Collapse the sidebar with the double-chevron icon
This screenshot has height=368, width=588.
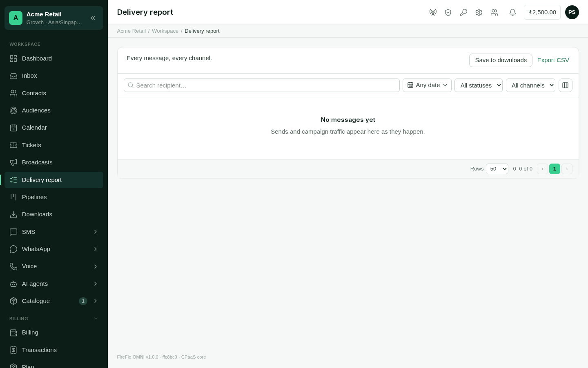point(93,18)
